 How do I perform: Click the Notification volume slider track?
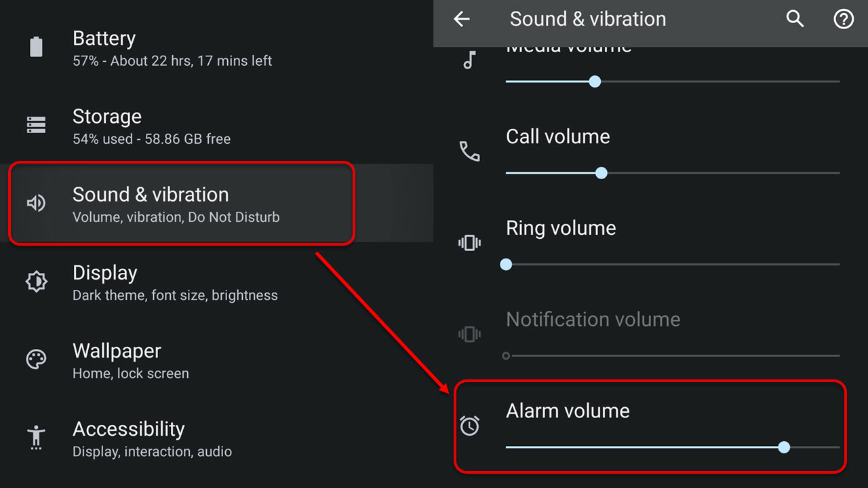click(x=671, y=355)
